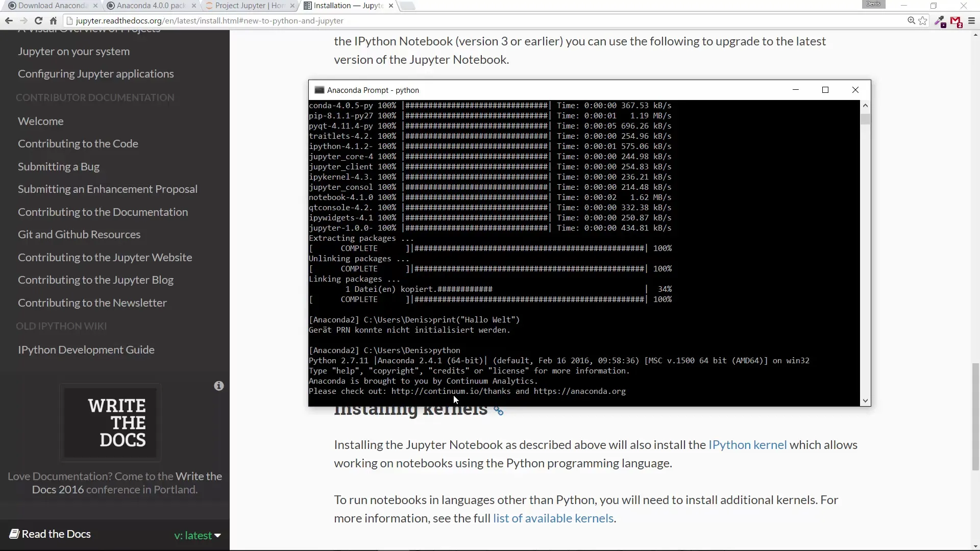The width and height of the screenshot is (980, 551).
Task: Open Contributing to the Jupyter Website
Action: click(x=105, y=258)
